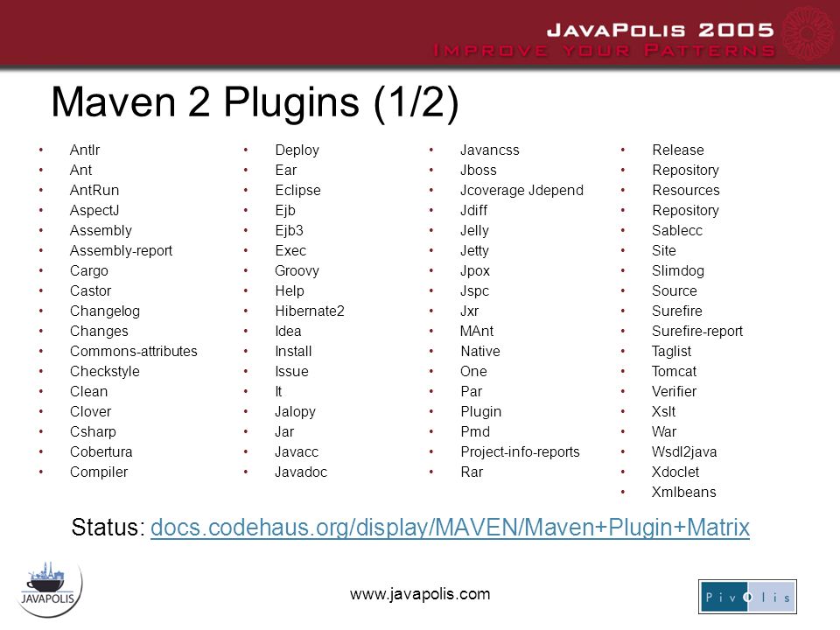Select the Release list item
The image size is (840, 630).
678,150
